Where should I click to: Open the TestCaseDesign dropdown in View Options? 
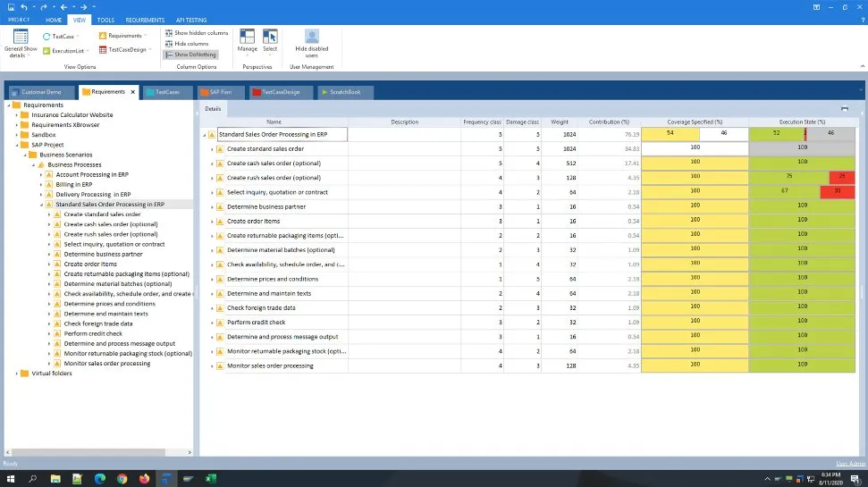click(x=128, y=50)
